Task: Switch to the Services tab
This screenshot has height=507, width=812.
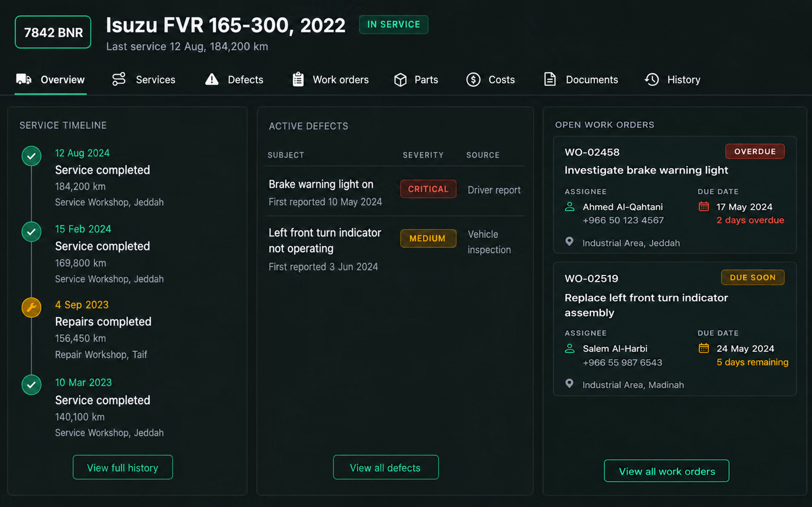Action: click(x=144, y=80)
